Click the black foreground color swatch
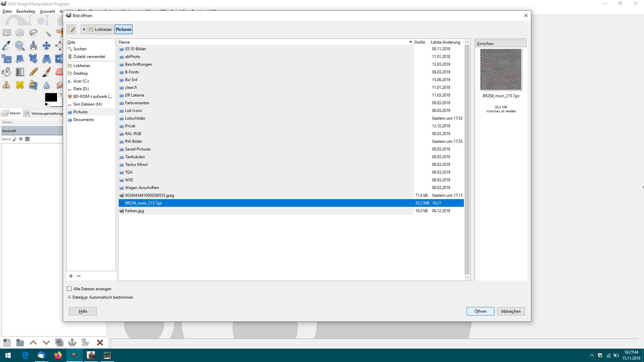644x362 pixels. [51, 97]
